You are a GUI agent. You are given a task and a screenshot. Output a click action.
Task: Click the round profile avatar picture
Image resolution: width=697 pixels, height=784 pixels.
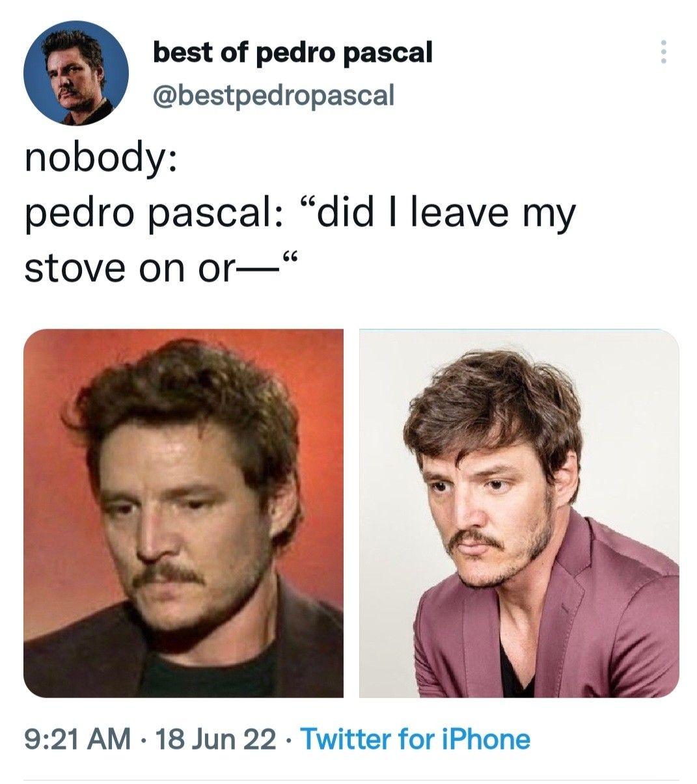(x=76, y=73)
